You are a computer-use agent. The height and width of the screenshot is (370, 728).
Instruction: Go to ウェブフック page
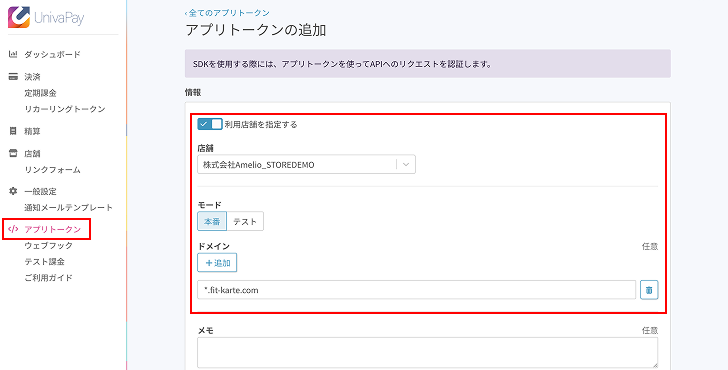pos(49,245)
